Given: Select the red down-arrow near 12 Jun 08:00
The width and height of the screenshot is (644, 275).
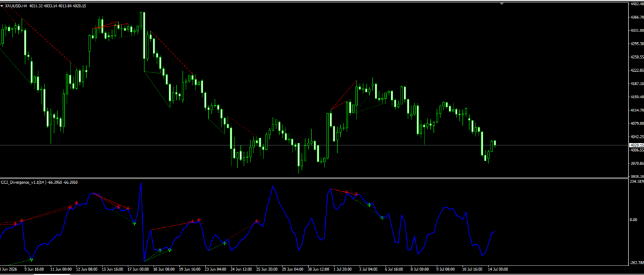Looking at the screenshot, I should (x=76, y=203).
